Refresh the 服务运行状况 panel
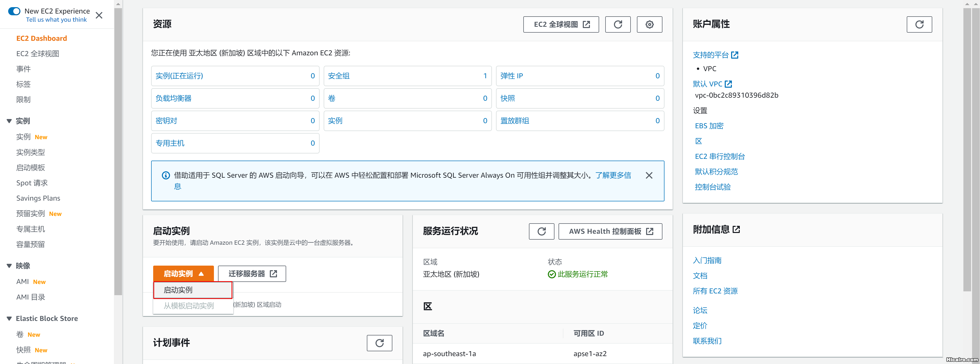The height and width of the screenshot is (364, 980). click(x=541, y=231)
